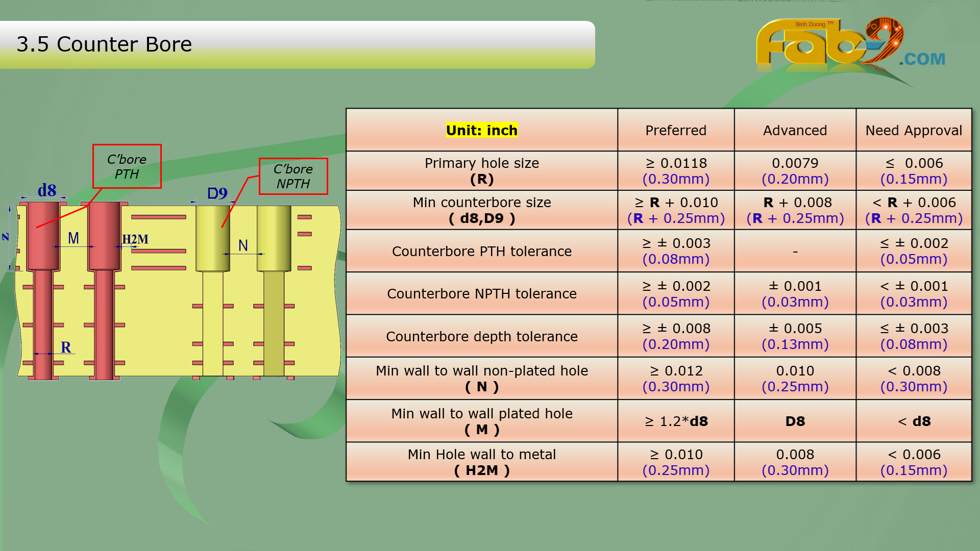Screen dimensions: 980x551
Task: Click the '3.5 Counter Bore' title
Action: [x=104, y=44]
